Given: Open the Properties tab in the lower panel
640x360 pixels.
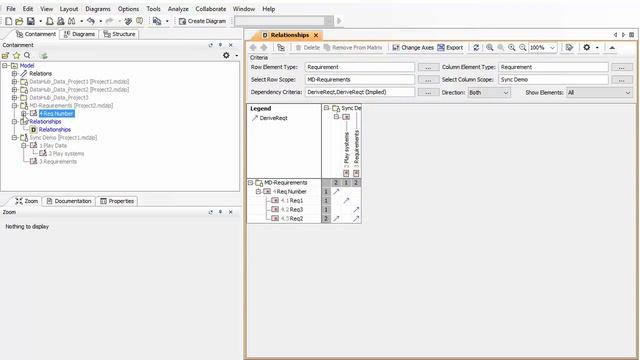Looking at the screenshot, I should tap(117, 201).
